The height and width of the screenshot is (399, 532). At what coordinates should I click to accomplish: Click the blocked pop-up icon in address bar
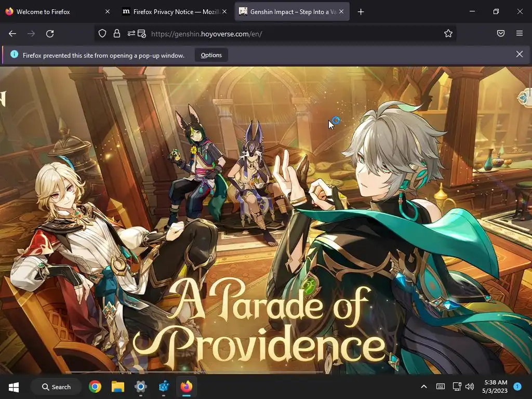pos(142,34)
